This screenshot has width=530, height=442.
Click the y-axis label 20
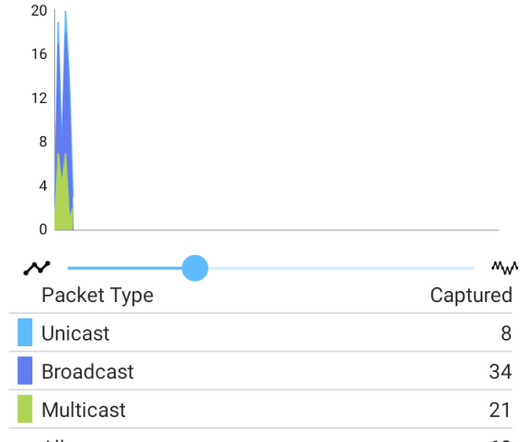(39, 11)
